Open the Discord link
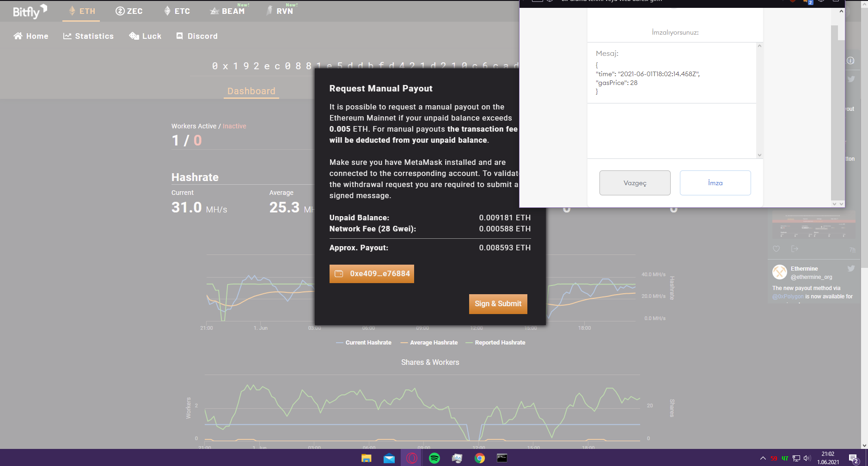Image resolution: width=868 pixels, height=466 pixels. [x=197, y=36]
